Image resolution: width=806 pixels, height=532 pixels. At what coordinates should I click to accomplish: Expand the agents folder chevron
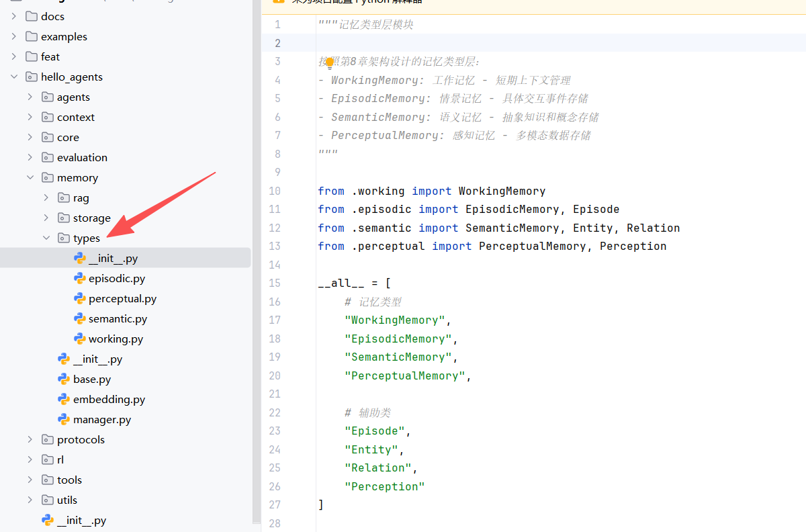click(x=30, y=97)
